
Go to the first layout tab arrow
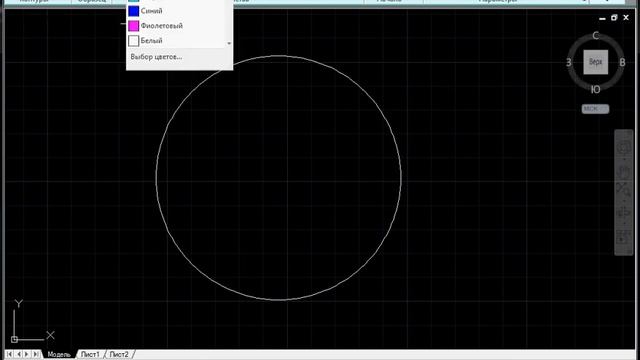tap(9, 354)
